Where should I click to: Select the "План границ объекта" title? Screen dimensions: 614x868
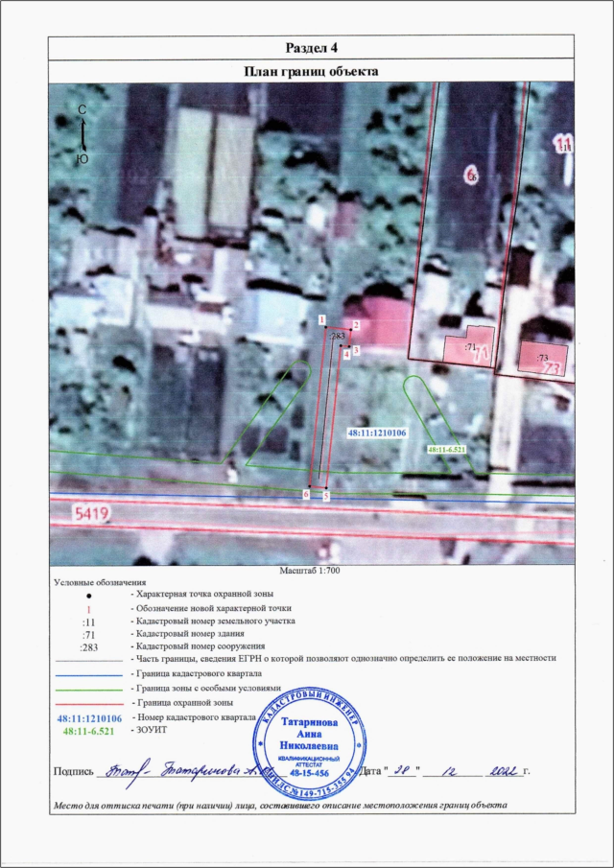312,71
